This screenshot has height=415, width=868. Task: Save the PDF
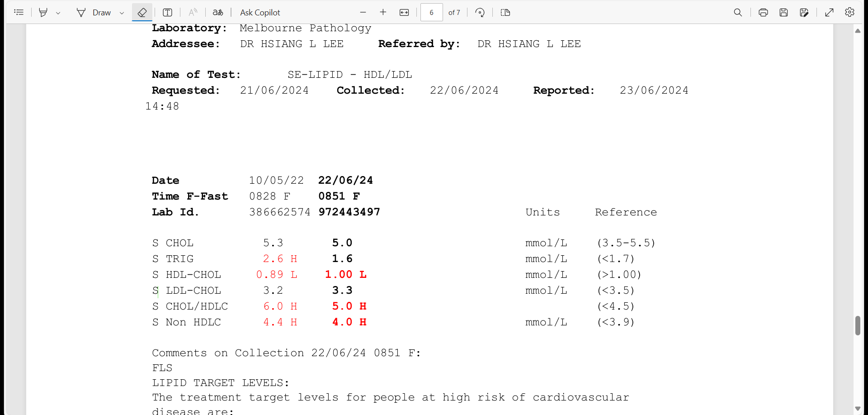click(784, 12)
